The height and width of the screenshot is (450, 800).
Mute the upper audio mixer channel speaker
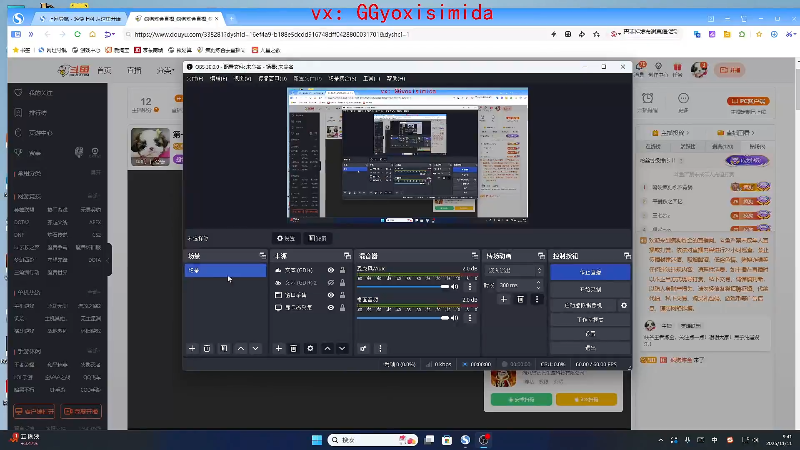455,287
